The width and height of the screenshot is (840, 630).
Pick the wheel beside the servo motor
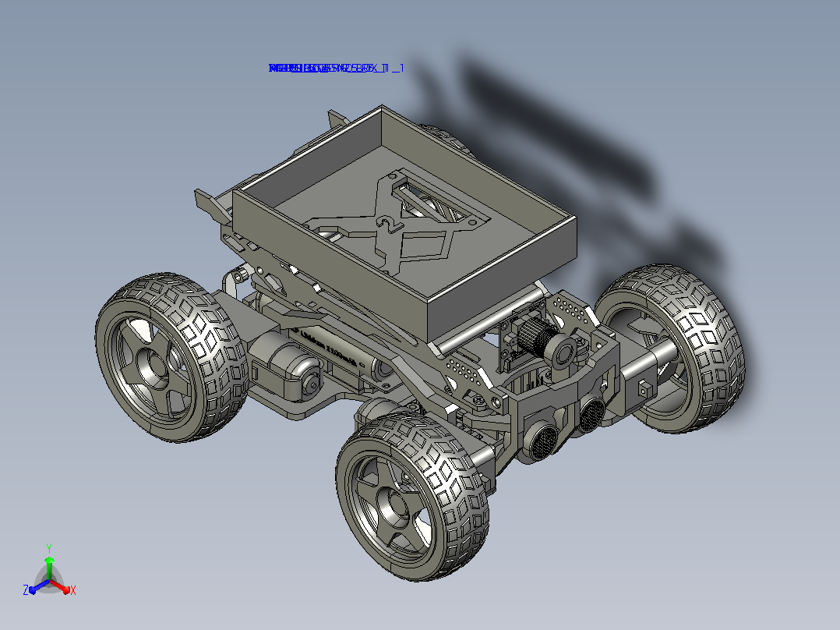(x=171, y=358)
